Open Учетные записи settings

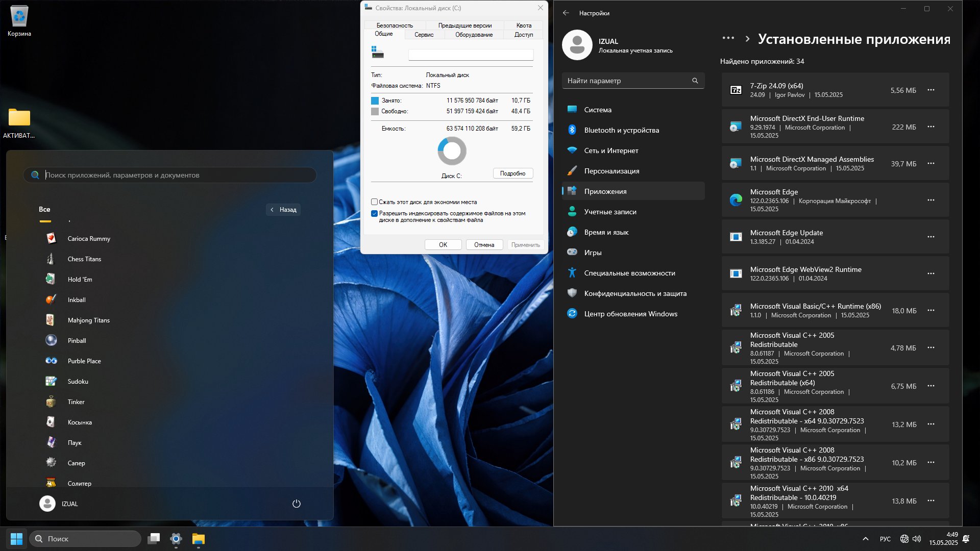633,212
